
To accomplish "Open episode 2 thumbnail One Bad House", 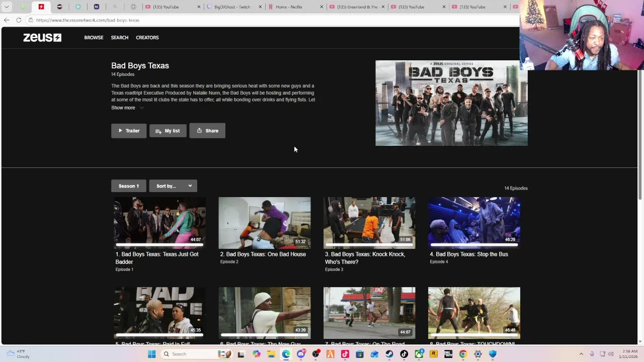I will (x=265, y=223).
